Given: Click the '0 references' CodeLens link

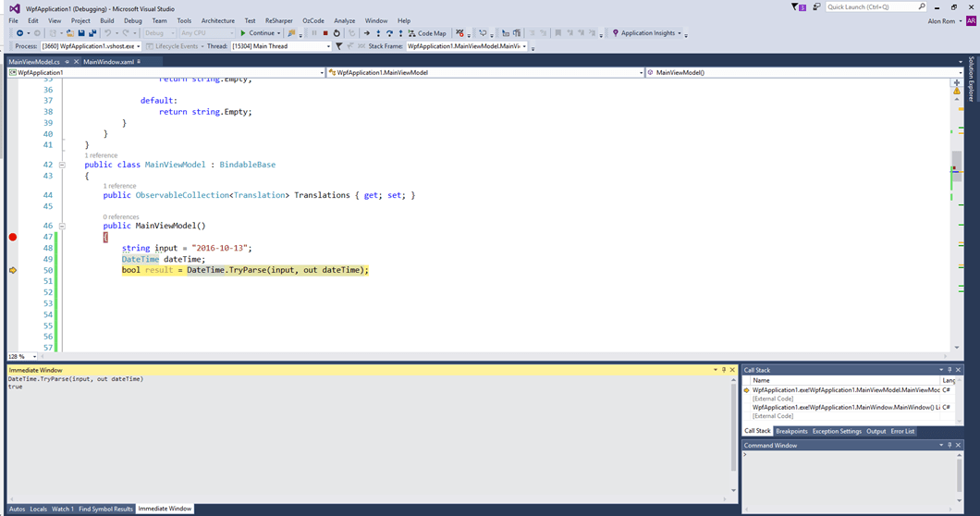Looking at the screenshot, I should pyautogui.click(x=120, y=216).
